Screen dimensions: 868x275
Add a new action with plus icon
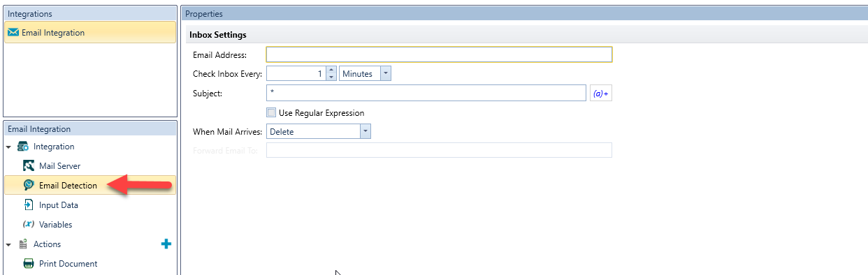pos(166,244)
